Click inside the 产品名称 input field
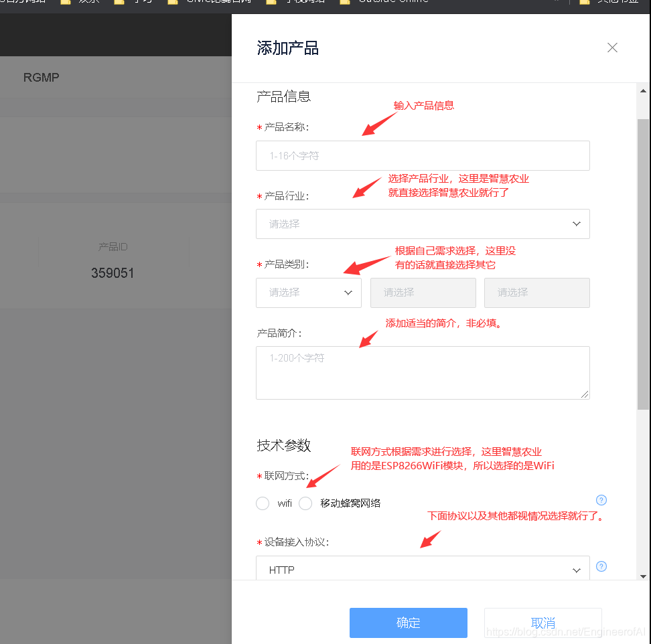Viewport: 651px width, 644px height. 423,155
